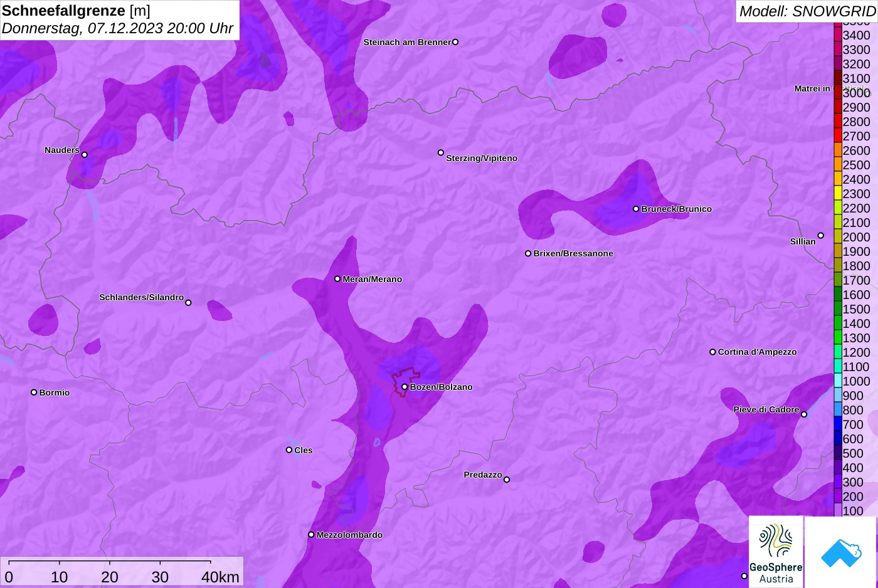Image resolution: width=878 pixels, height=588 pixels.
Task: Click the 0 mark on scale bar
Action: [9, 577]
